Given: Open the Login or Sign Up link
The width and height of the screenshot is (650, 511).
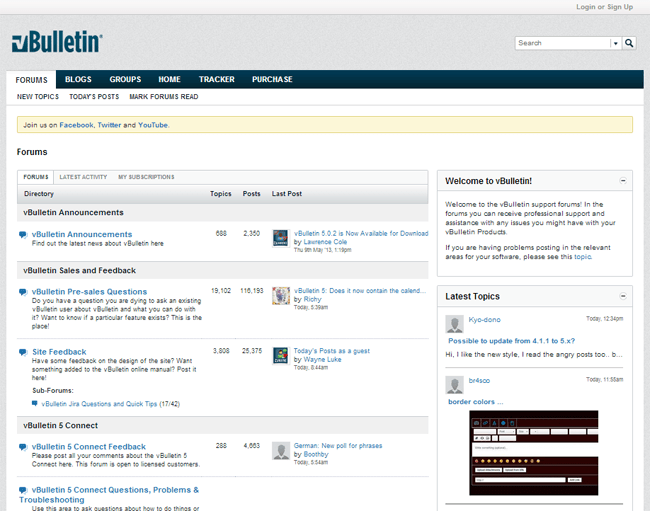Looking at the screenshot, I should click(604, 7).
